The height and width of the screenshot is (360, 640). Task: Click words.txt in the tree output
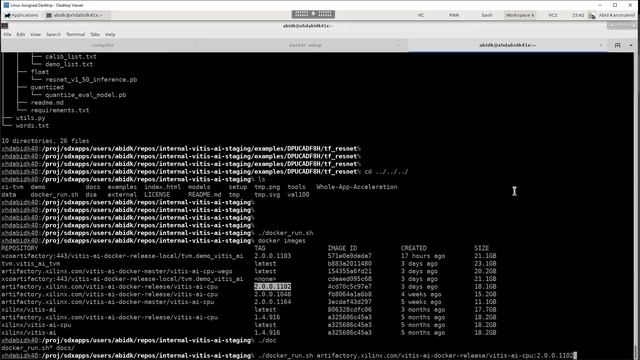click(32, 126)
